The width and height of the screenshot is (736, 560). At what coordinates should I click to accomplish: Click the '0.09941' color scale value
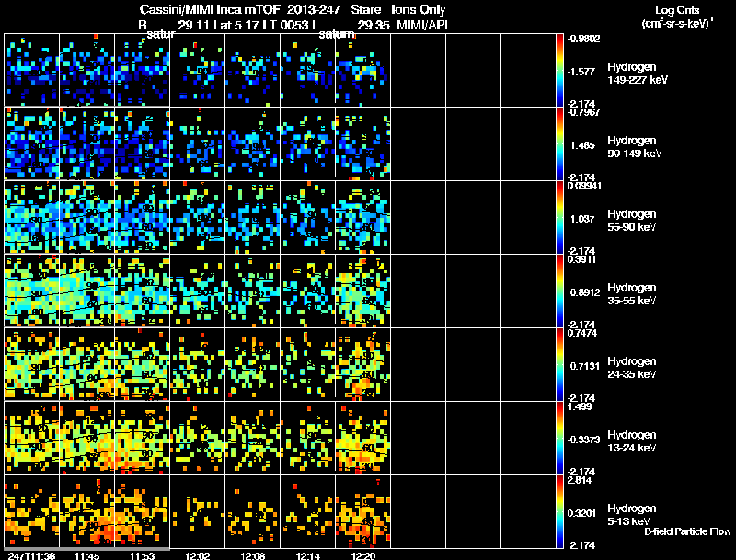[584, 186]
